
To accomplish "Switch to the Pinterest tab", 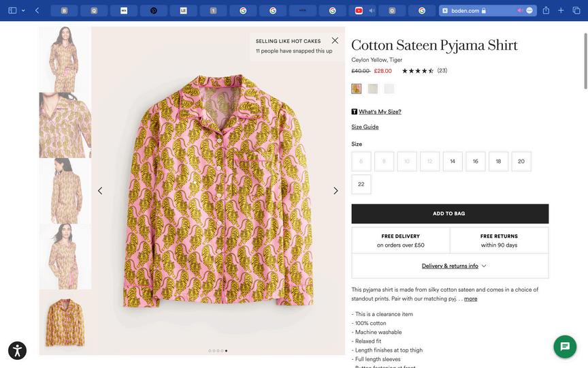I will pyautogui.click(x=154, y=10).
